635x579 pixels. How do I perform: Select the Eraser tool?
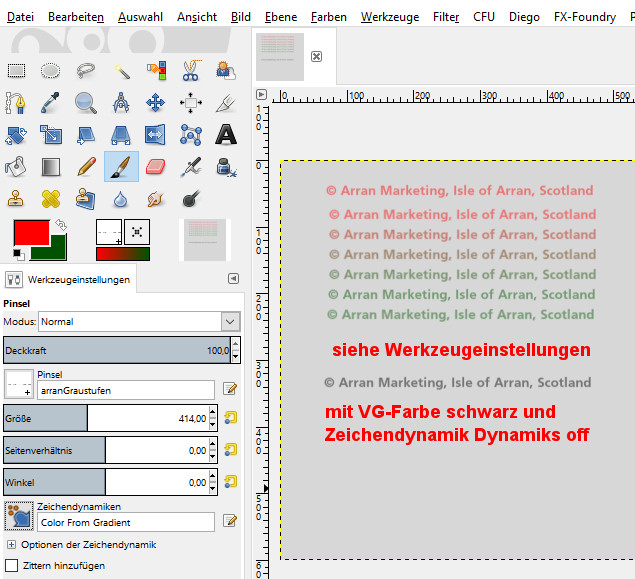click(x=156, y=167)
